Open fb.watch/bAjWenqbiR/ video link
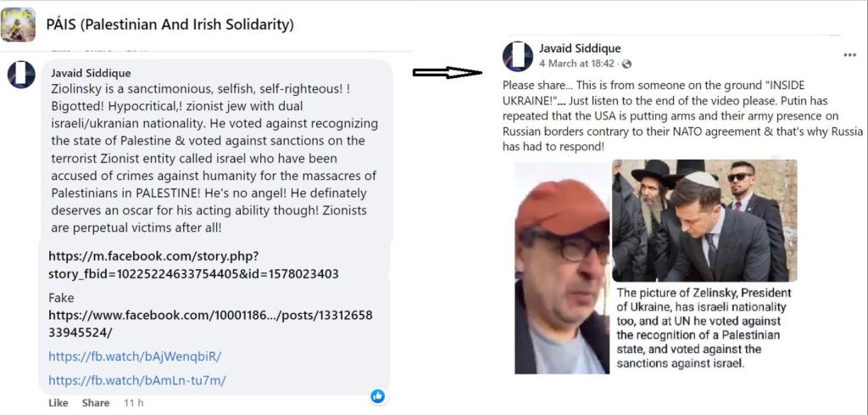 click(135, 356)
